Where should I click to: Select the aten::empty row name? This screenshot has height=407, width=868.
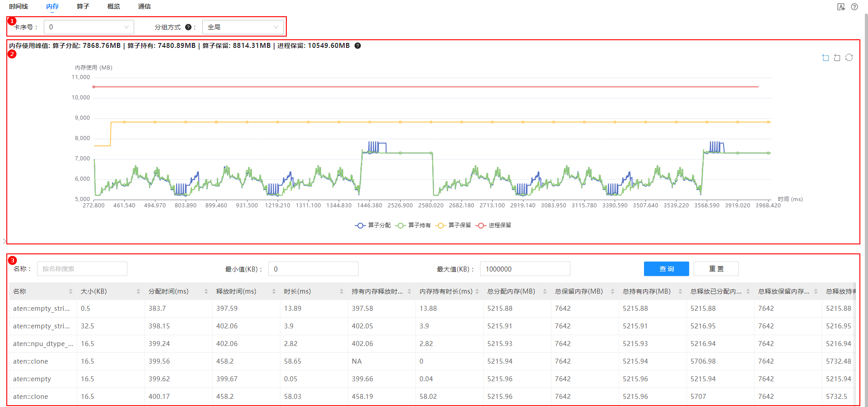pyautogui.click(x=32, y=379)
